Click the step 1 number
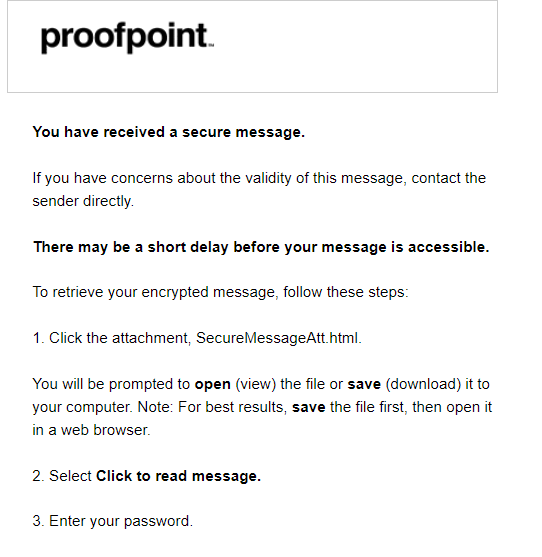This screenshot has width=542, height=557. pyautogui.click(x=38, y=338)
